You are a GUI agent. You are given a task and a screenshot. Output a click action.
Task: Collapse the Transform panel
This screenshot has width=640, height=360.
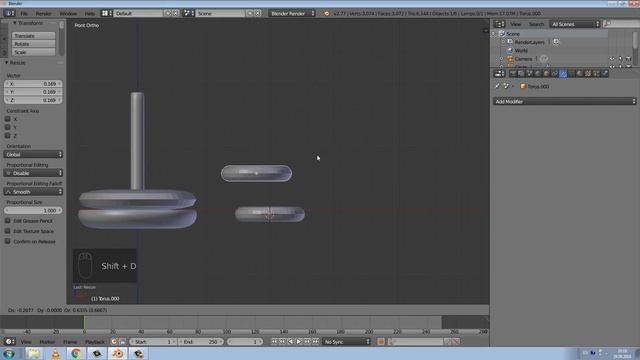pos(15,23)
